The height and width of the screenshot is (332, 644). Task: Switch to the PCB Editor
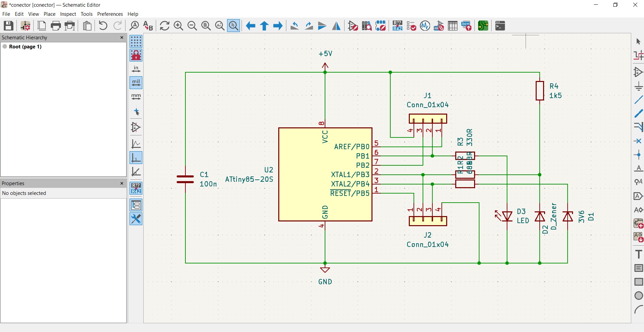pyautogui.click(x=483, y=26)
